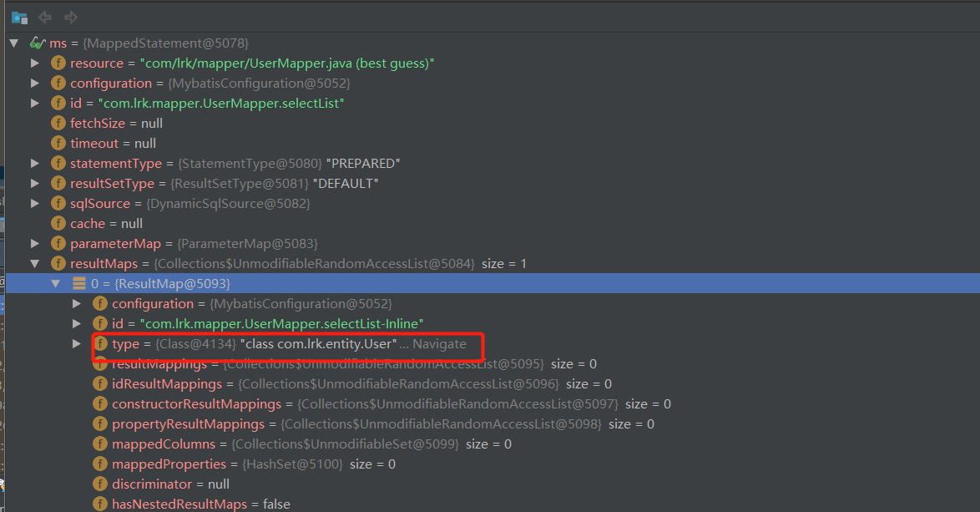Select the mappedProperties HashSet row
The width and height of the screenshot is (980, 512).
coord(250,464)
